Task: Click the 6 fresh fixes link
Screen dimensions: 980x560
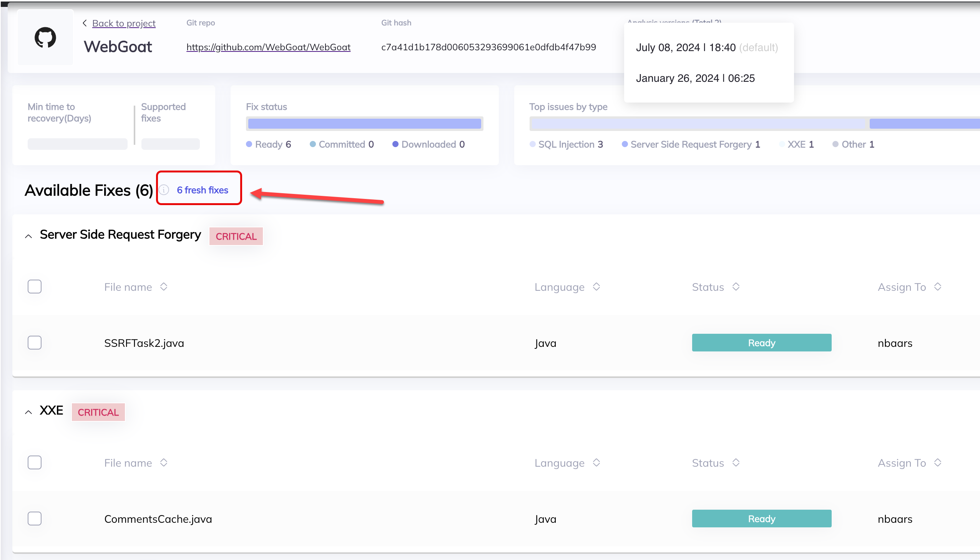Action: pos(203,190)
